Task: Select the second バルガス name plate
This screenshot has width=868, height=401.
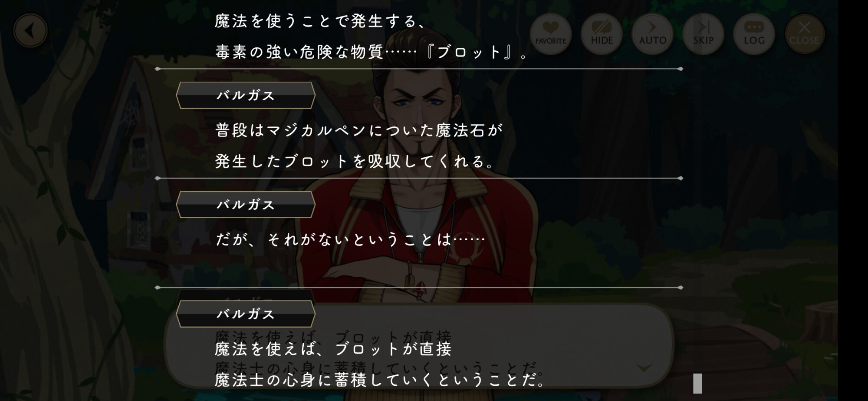Action: click(x=246, y=204)
